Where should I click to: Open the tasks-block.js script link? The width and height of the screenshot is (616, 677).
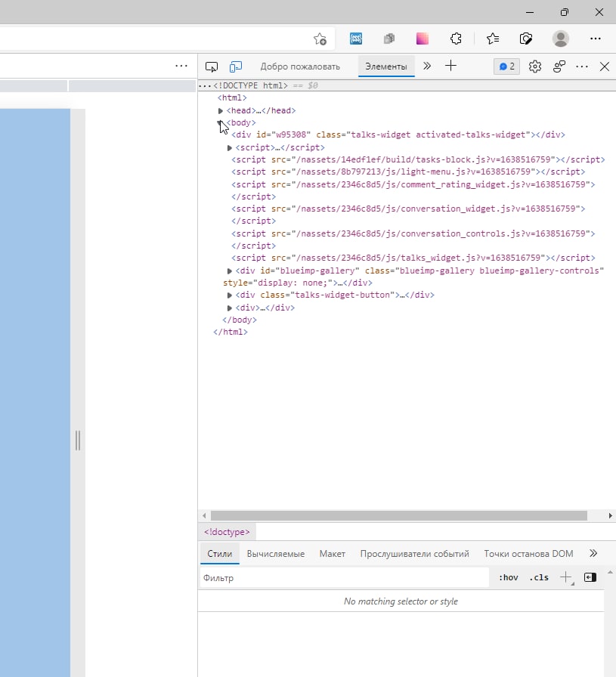[423, 159]
